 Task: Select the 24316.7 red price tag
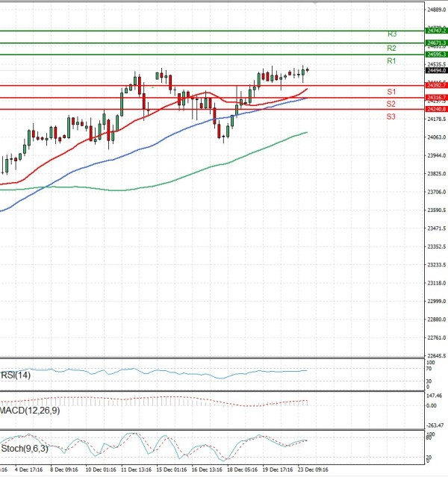pyautogui.click(x=436, y=98)
